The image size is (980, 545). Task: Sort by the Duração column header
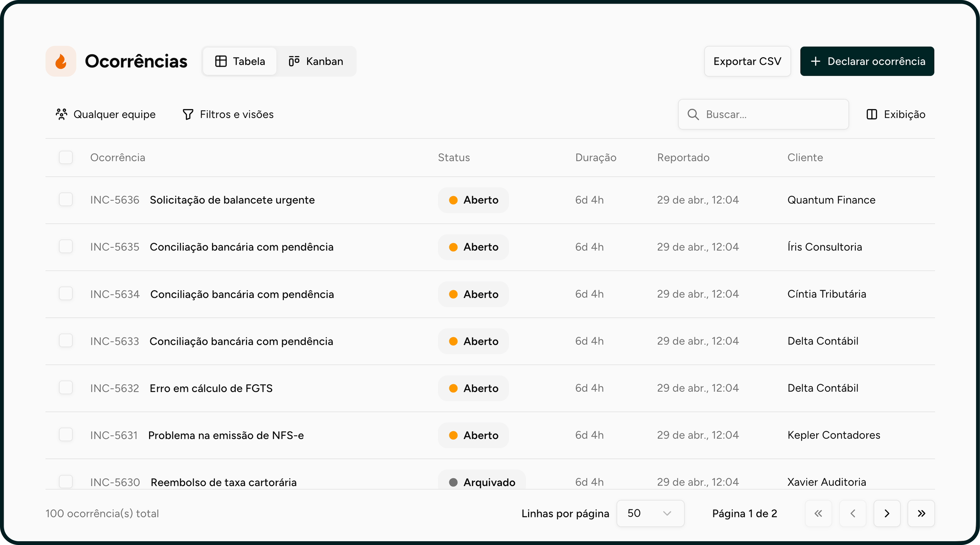[x=596, y=157]
